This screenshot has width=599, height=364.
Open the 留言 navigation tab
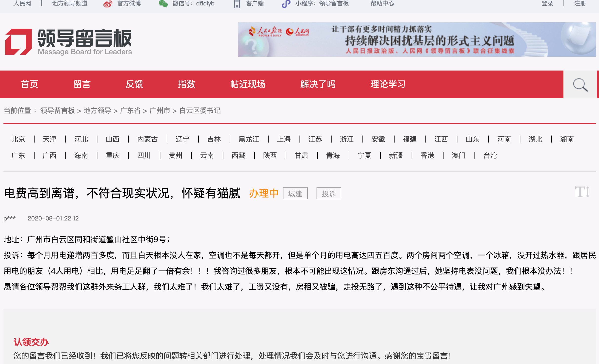[x=82, y=84]
